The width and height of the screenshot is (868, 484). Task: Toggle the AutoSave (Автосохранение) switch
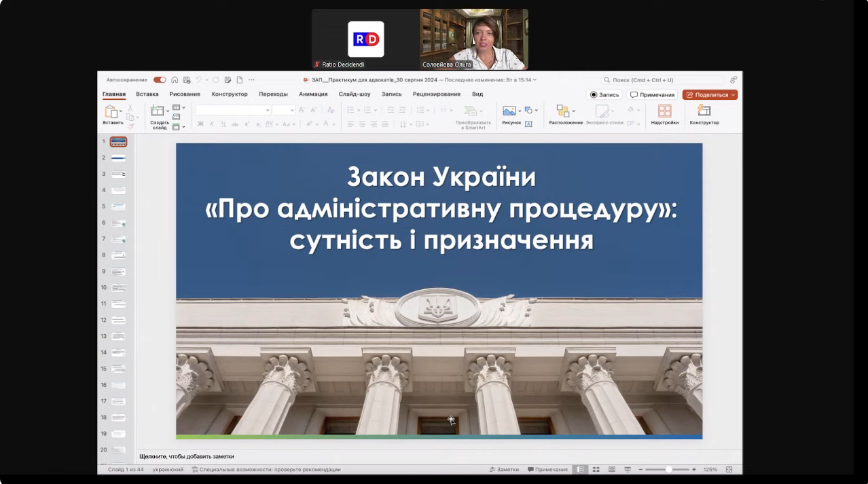(160, 79)
